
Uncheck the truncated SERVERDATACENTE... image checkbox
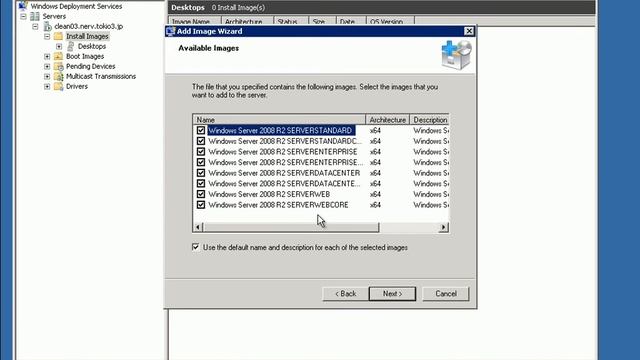coord(201,183)
